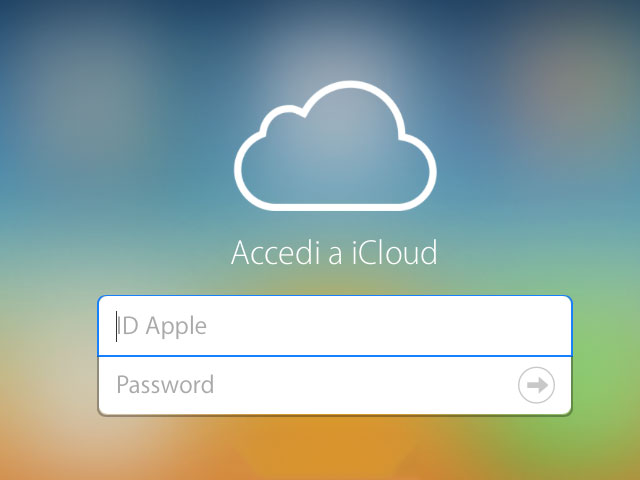Click the iCloud cloud logo

pyautogui.click(x=335, y=146)
